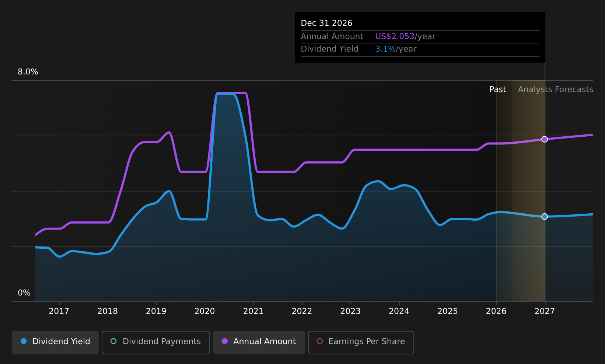Click the 2025 x-axis label
Screen dimensions: 605x364
[448, 311]
